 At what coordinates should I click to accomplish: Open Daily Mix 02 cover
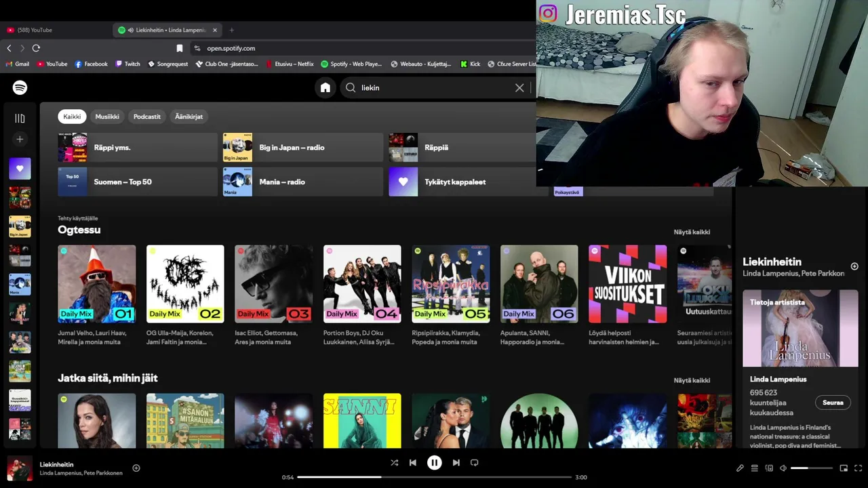(185, 284)
